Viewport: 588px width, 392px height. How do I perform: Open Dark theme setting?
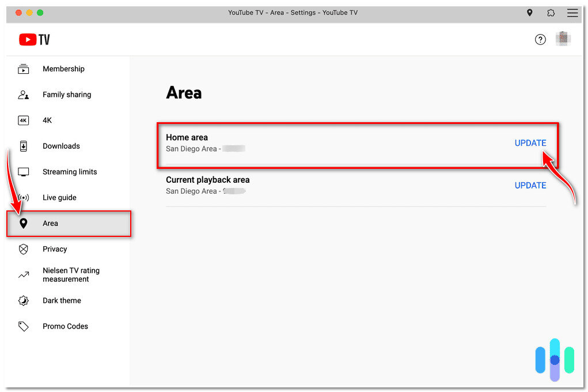[x=62, y=300]
